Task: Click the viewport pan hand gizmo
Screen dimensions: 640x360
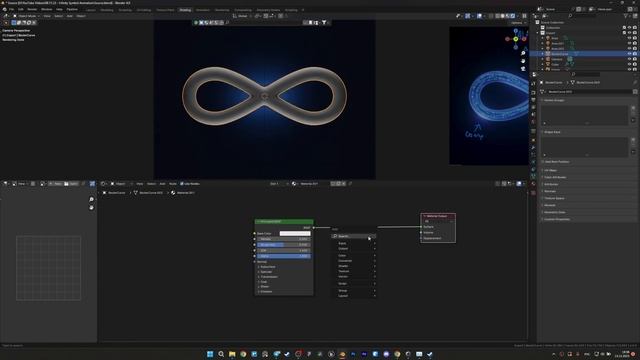Action: click(x=523, y=61)
